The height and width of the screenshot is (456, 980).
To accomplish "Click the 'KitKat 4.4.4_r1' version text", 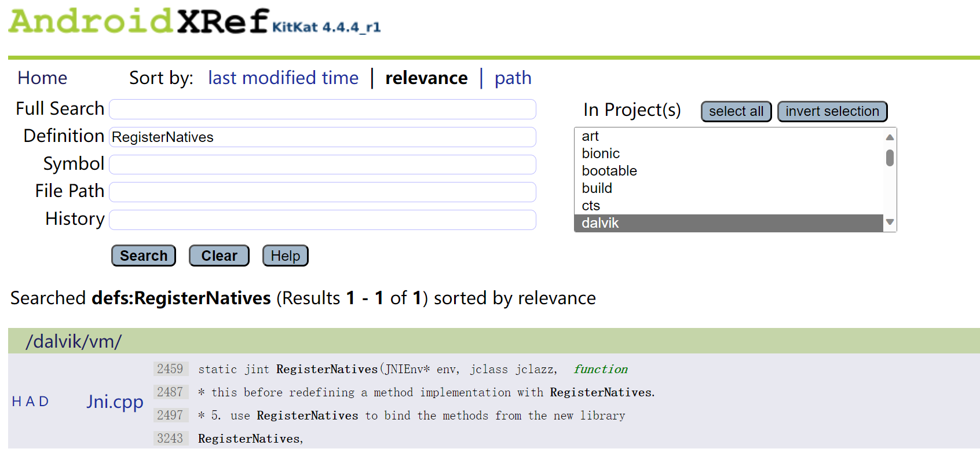I will [x=327, y=27].
